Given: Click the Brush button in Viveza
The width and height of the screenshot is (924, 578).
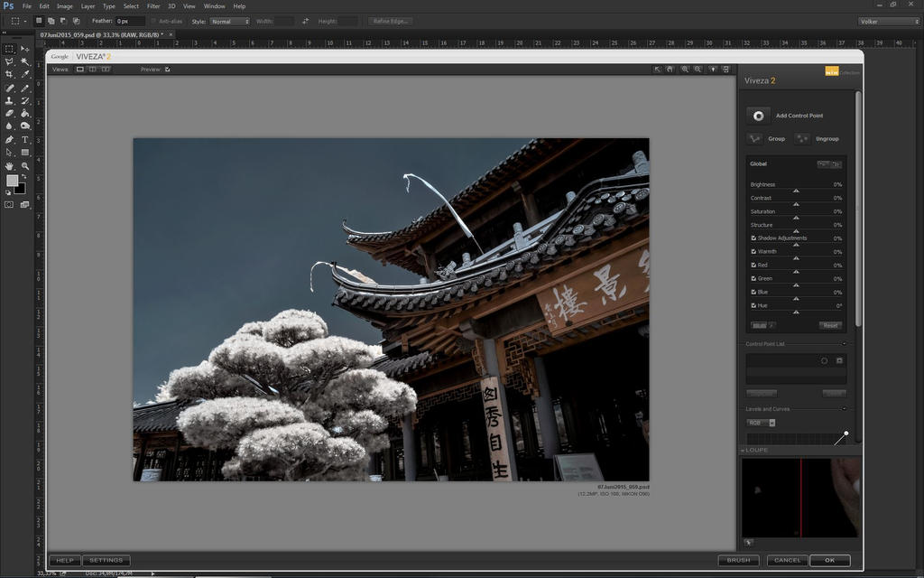Looking at the screenshot, I should pos(738,560).
